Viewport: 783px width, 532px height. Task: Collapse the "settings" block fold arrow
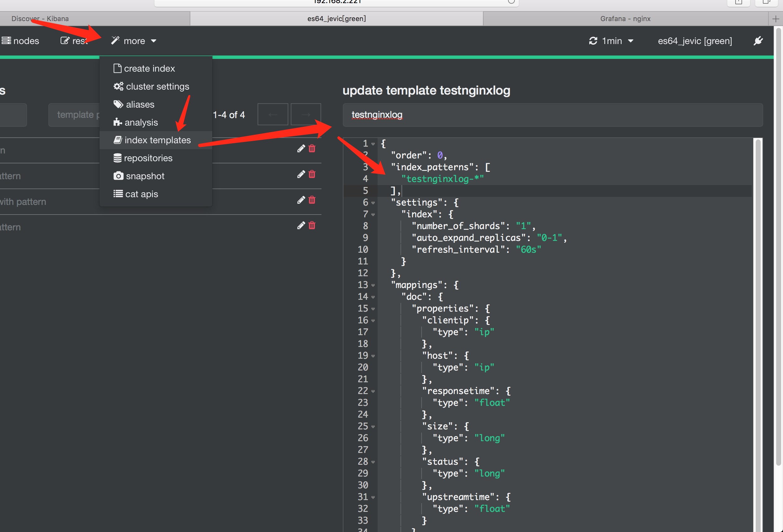click(373, 203)
